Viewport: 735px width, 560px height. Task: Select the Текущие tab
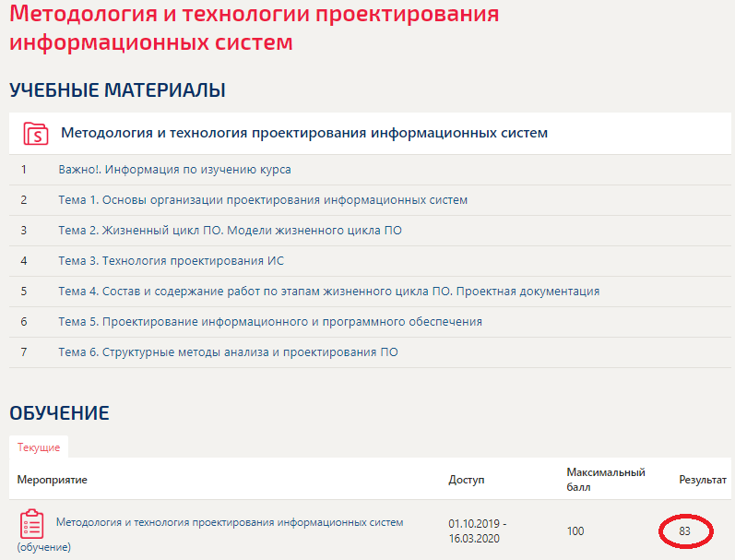pyautogui.click(x=39, y=447)
